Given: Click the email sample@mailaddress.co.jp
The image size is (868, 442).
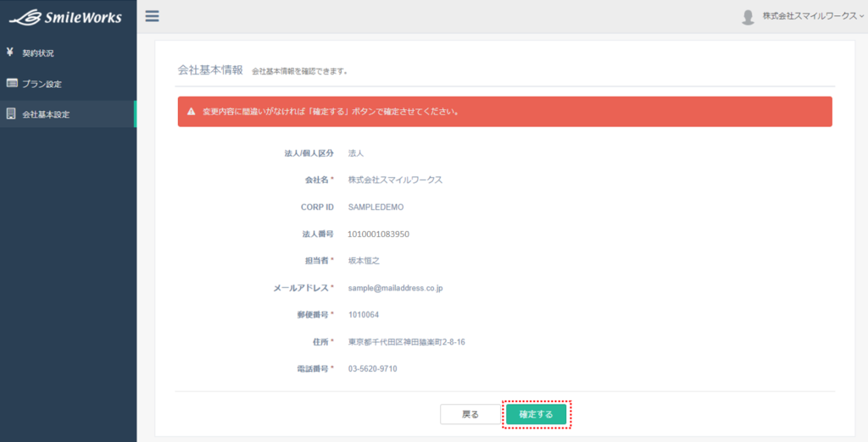Looking at the screenshot, I should (395, 288).
